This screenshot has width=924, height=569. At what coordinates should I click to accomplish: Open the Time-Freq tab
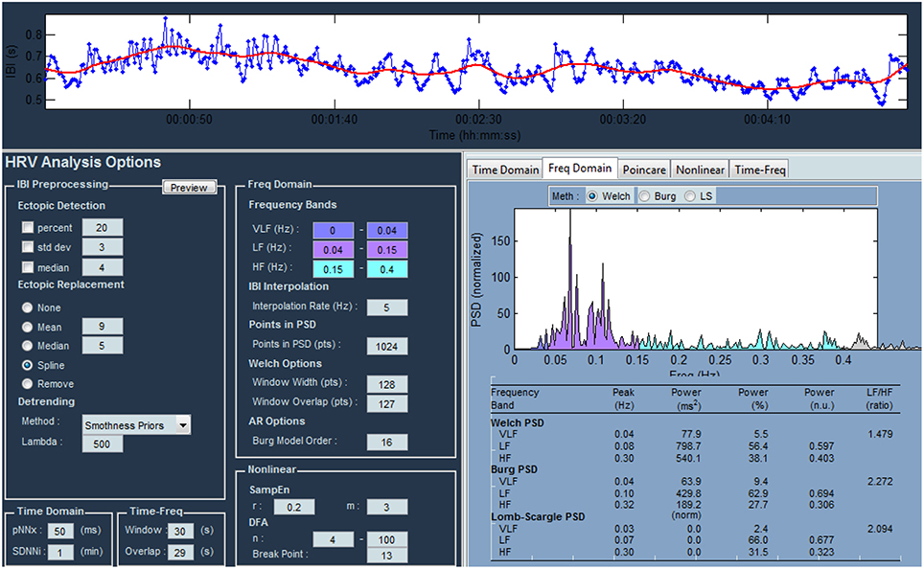tap(759, 170)
